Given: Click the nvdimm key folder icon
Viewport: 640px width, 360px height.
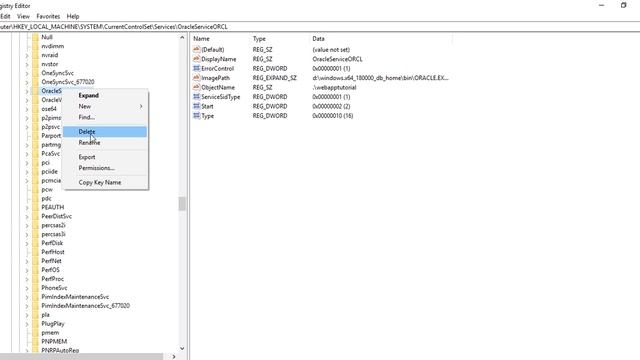Looking at the screenshot, I should [35, 46].
